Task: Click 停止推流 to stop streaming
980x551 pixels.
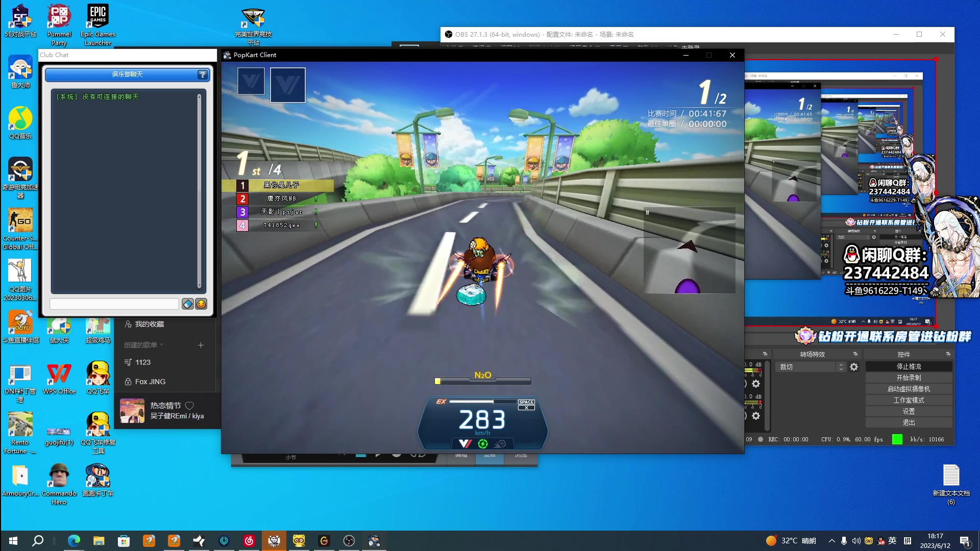Action: (x=909, y=366)
